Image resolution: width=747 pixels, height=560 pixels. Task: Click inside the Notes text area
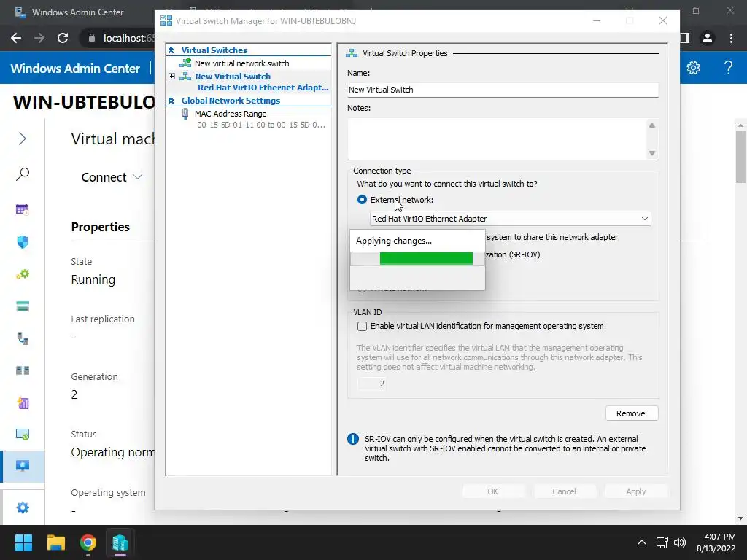coord(497,139)
